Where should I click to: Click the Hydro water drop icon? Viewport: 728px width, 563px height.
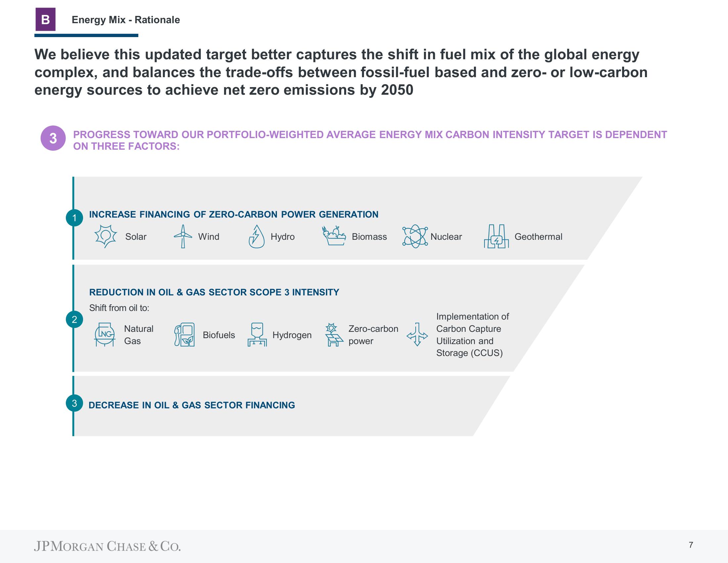tap(256, 236)
